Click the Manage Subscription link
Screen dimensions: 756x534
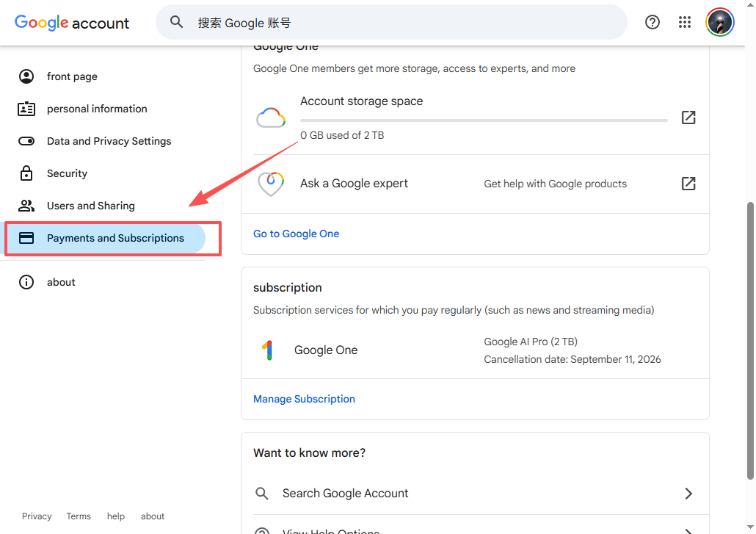point(304,399)
